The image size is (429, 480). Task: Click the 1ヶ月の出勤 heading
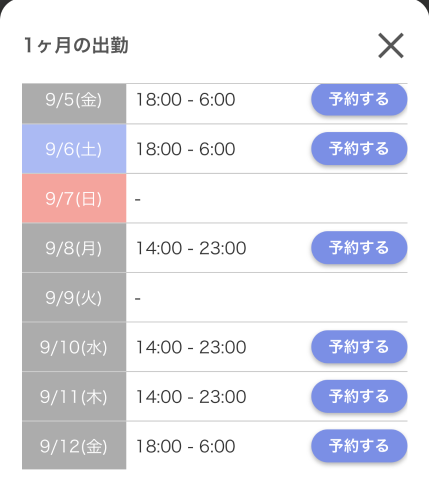(x=76, y=45)
